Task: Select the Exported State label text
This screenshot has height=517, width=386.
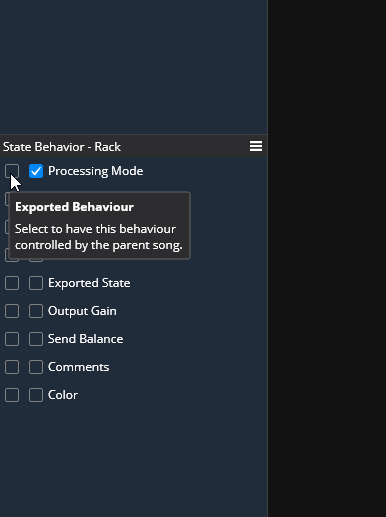Action: click(89, 283)
